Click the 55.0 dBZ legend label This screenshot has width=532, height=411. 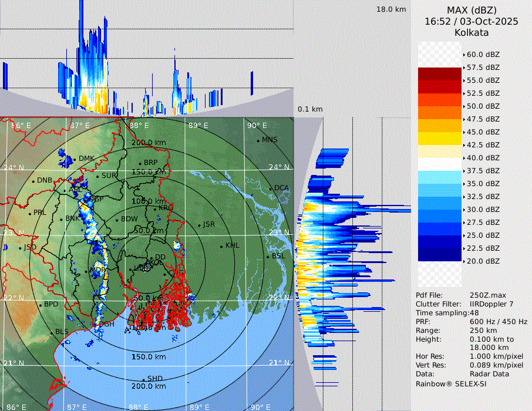483,80
